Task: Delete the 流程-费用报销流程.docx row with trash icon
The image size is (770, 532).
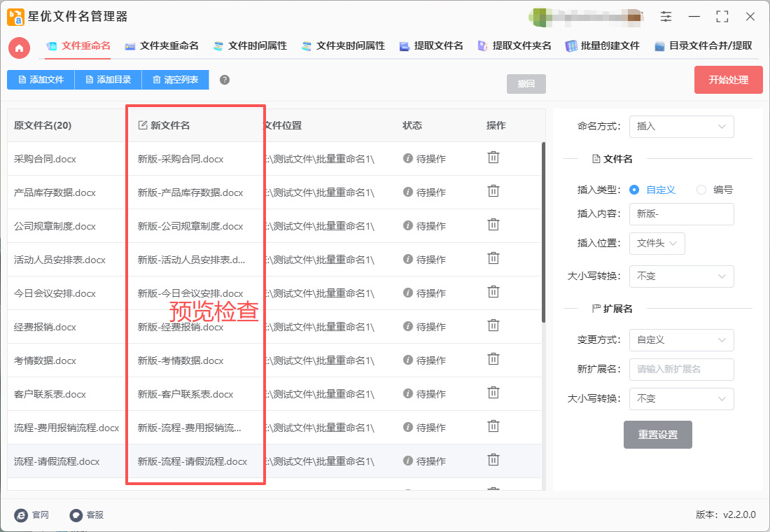Action: click(493, 426)
